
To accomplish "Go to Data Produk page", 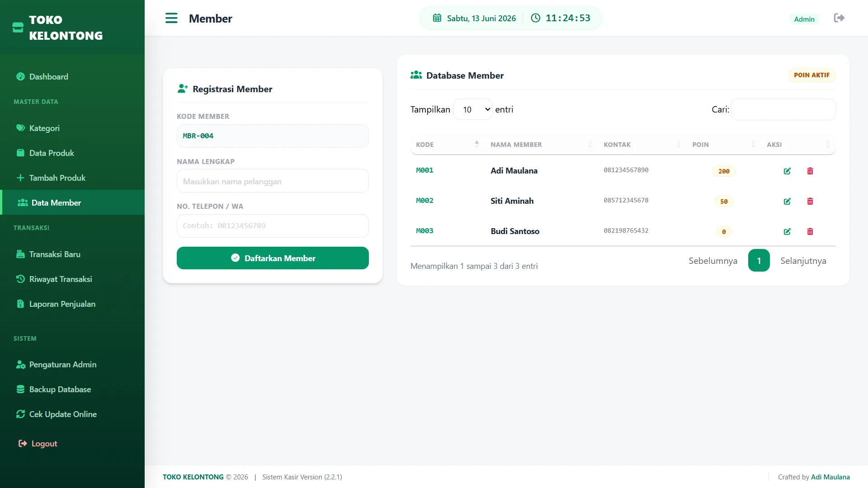I will (72, 153).
